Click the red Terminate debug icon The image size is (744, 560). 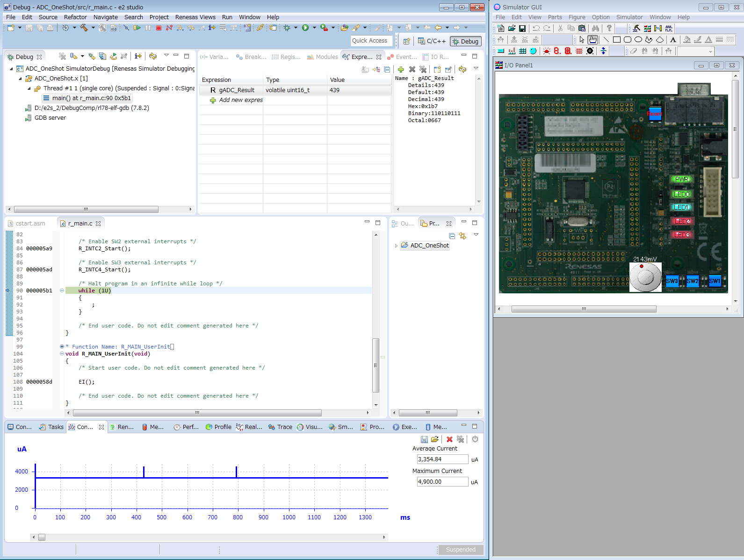(x=159, y=28)
